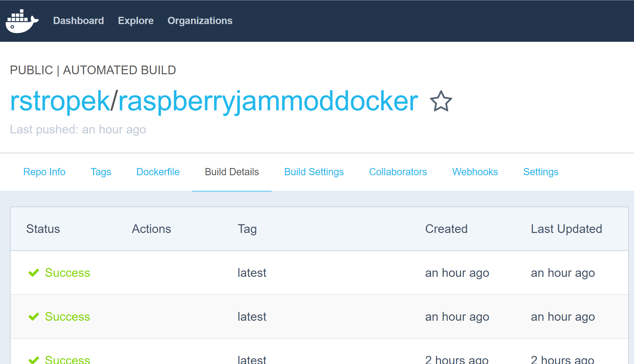Switch to the Tags tab
The image size is (634, 364).
[x=101, y=172]
